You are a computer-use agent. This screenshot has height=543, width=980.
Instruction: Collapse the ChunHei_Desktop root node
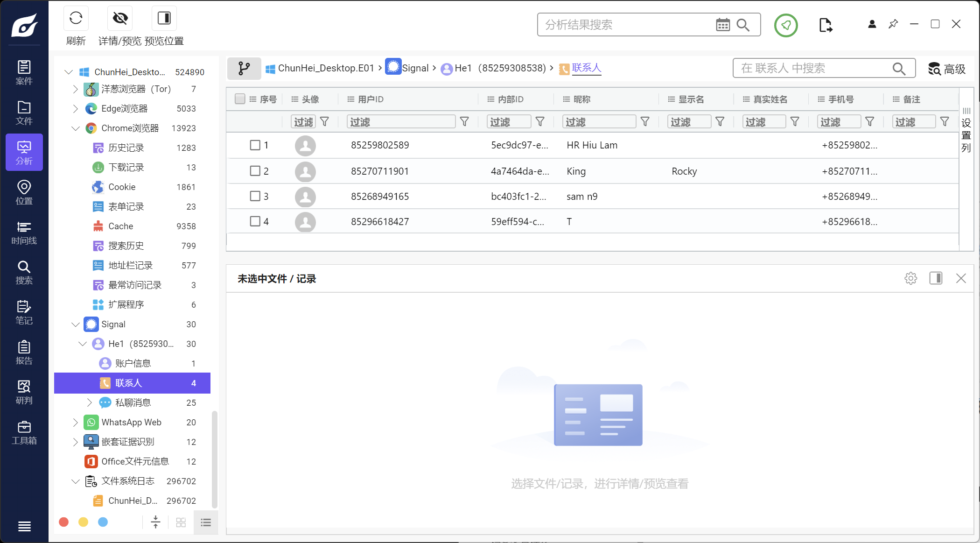click(69, 72)
